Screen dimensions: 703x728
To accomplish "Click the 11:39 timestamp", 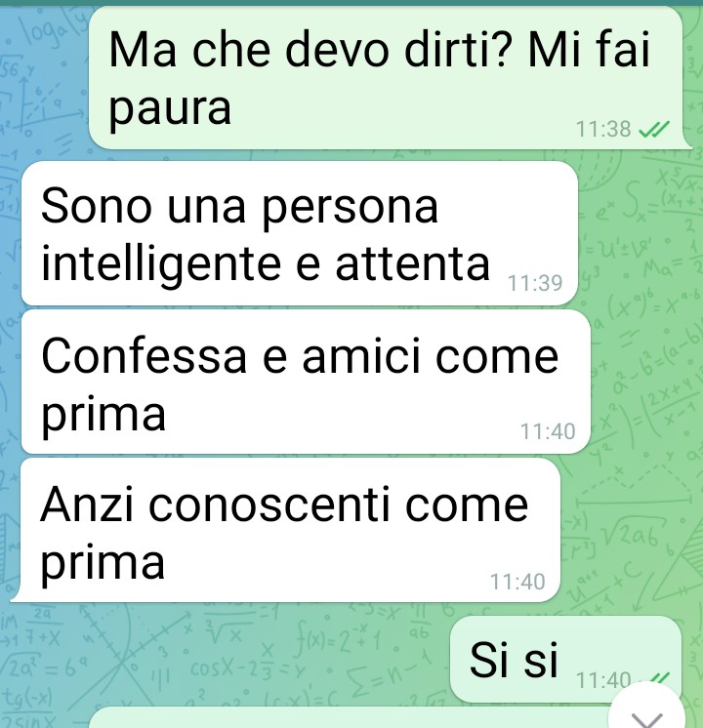I will 535,283.
